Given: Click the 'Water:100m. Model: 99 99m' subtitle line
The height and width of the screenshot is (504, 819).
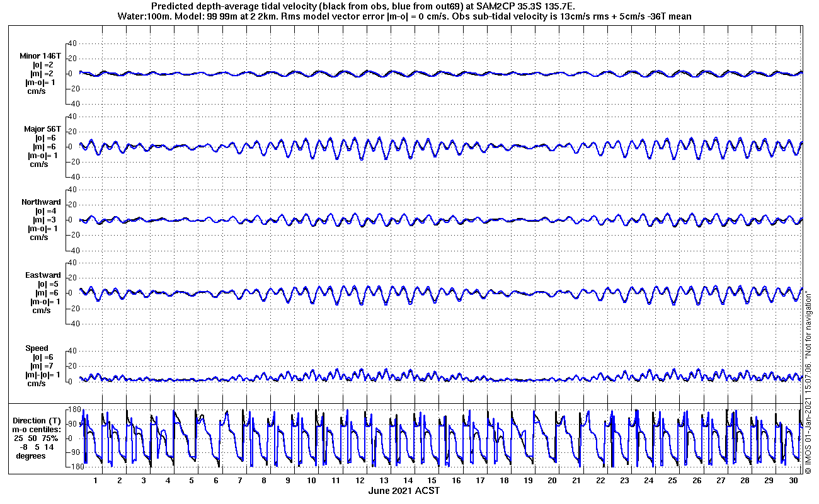Looking at the screenshot, I should coord(404,16).
